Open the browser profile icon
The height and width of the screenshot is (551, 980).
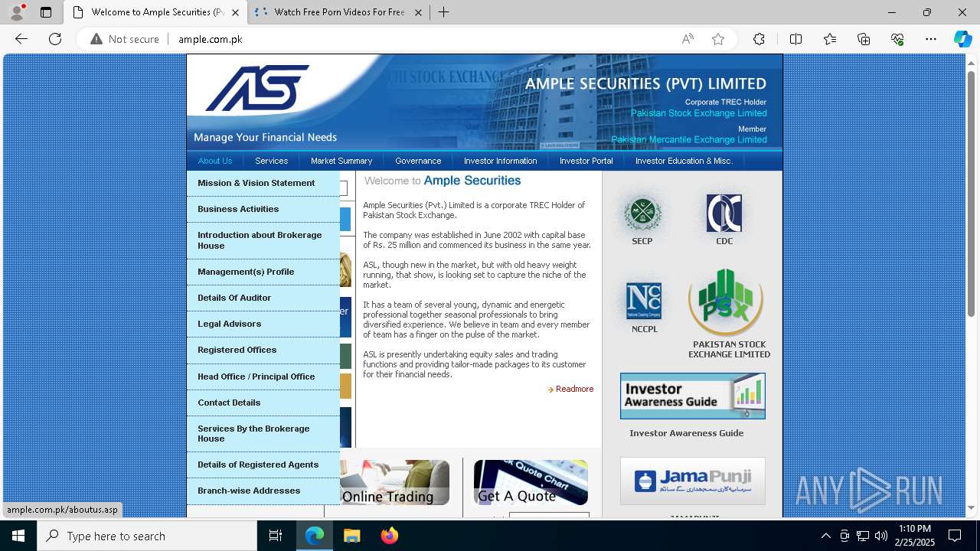(x=17, y=12)
